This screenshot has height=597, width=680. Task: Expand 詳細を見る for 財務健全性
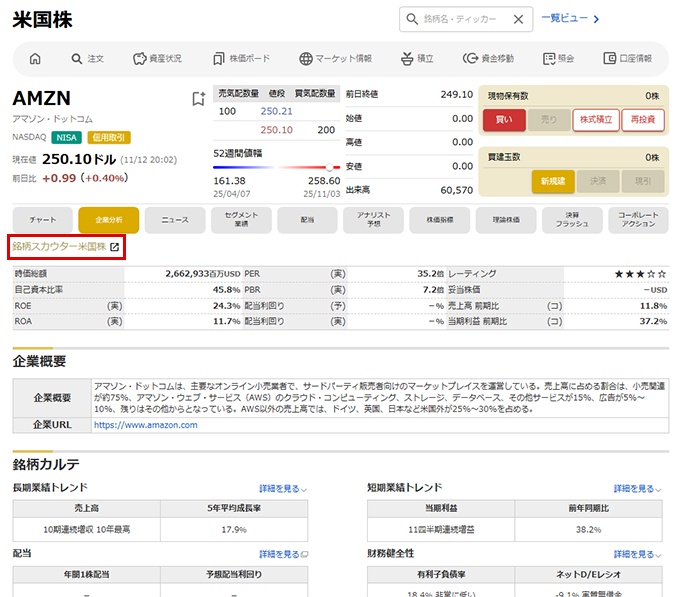pyautogui.click(x=637, y=554)
